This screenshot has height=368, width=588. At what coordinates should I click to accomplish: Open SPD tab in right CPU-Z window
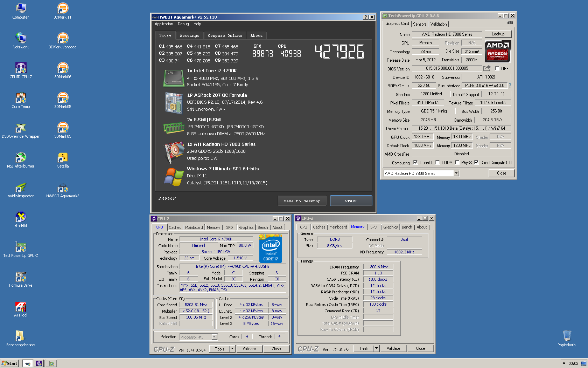[374, 227]
